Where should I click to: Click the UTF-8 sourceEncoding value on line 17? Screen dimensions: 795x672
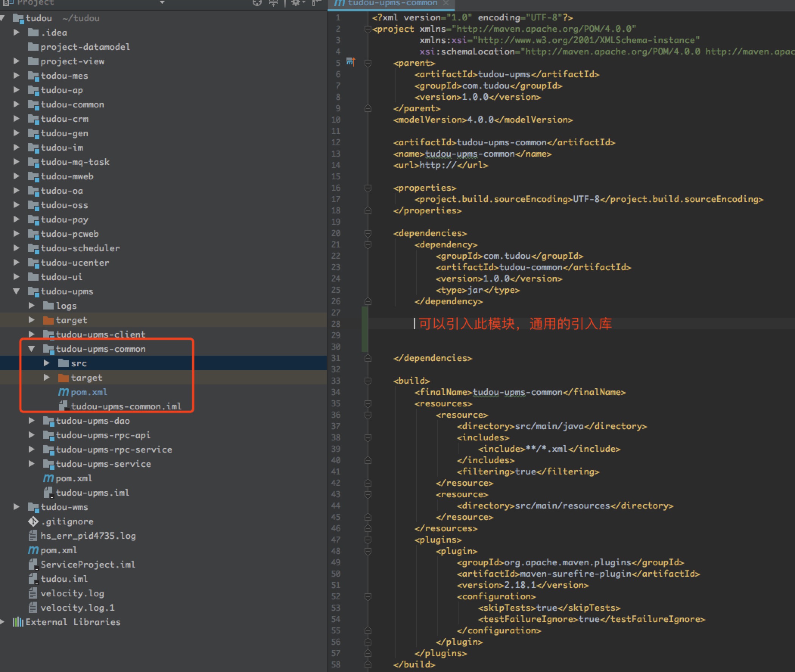pyautogui.click(x=586, y=199)
